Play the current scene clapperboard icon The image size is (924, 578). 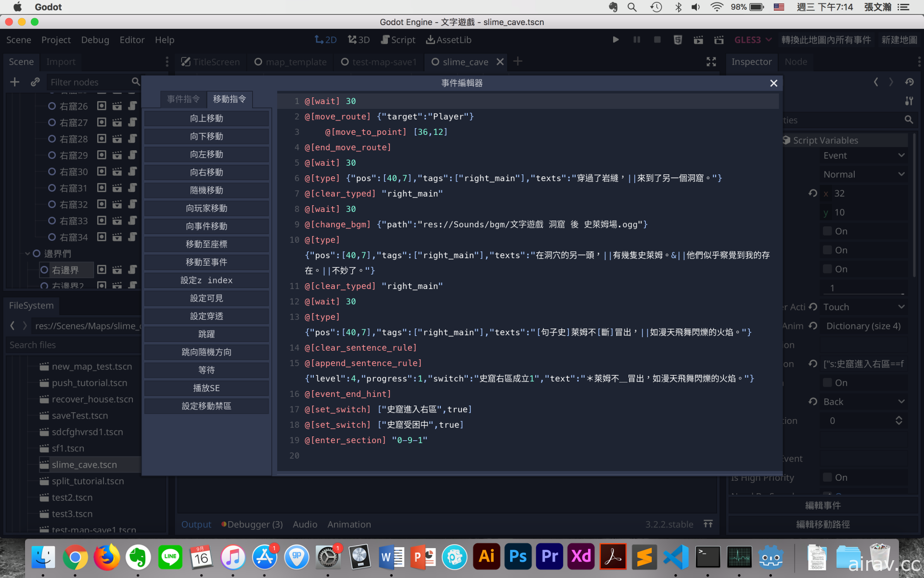tap(698, 40)
